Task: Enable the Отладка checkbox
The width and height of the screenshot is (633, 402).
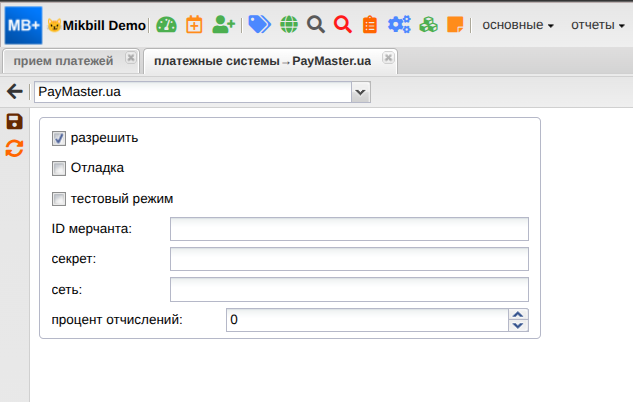Action: click(x=59, y=168)
